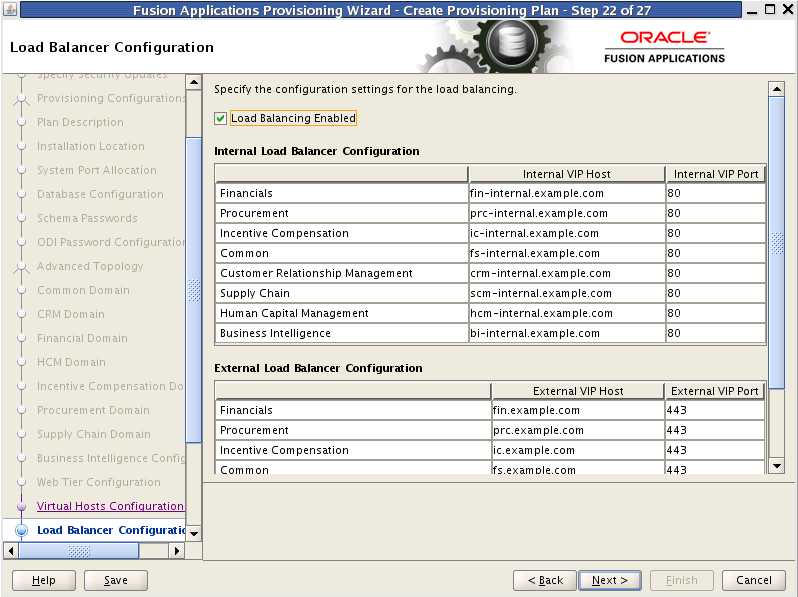Screen dimensions: 798x597
Task: Select Customer Relationship Management row label
Action: 316,273
